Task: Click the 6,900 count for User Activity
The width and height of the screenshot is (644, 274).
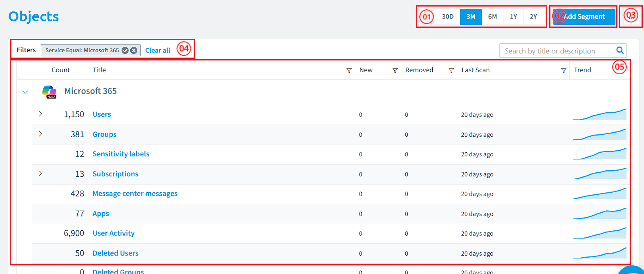Action: coord(74,233)
